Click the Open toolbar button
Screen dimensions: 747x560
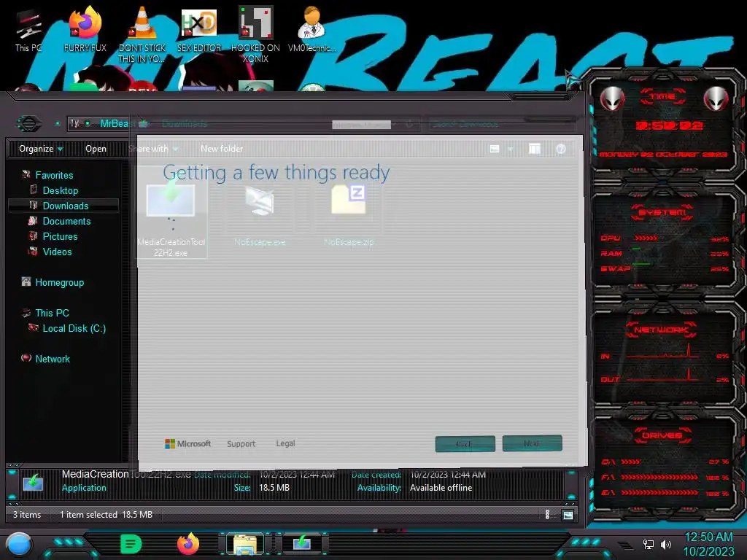[x=96, y=149]
